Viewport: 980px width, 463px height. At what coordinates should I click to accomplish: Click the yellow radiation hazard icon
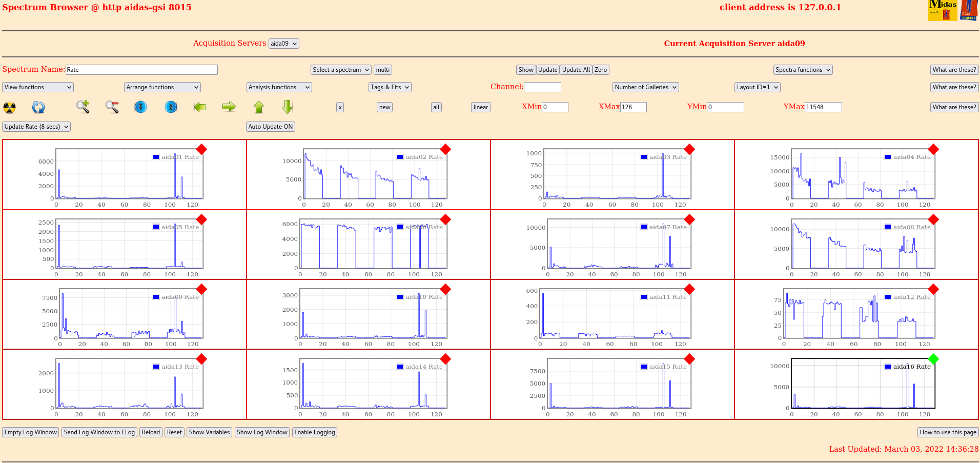9,107
